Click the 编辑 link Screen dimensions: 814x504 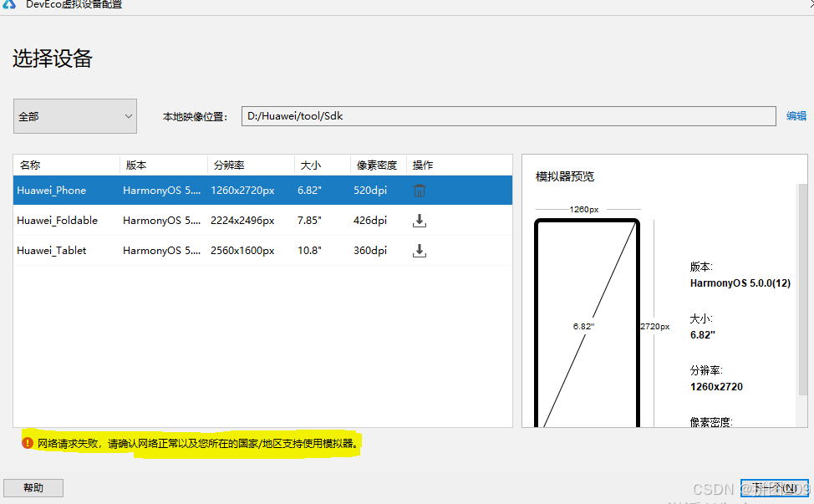[796, 116]
